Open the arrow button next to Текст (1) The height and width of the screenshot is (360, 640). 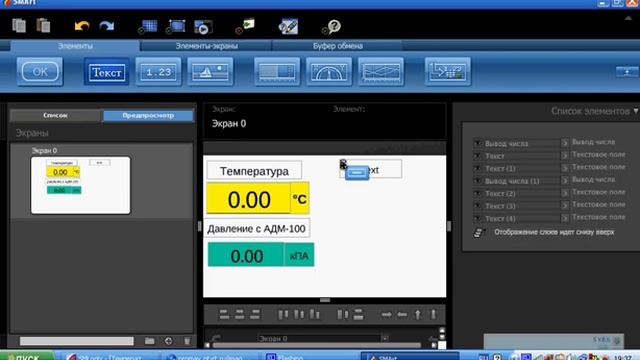564,168
